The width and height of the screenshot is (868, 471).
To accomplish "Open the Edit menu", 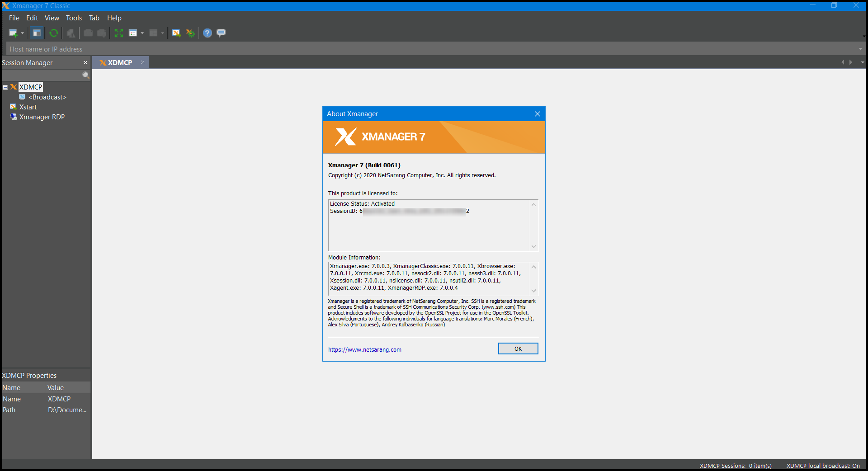I will [32, 18].
